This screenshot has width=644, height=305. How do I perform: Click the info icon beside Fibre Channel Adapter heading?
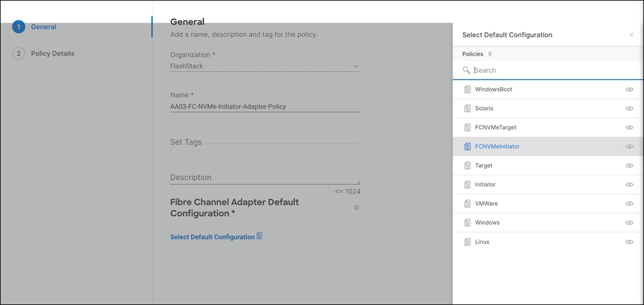(x=356, y=208)
